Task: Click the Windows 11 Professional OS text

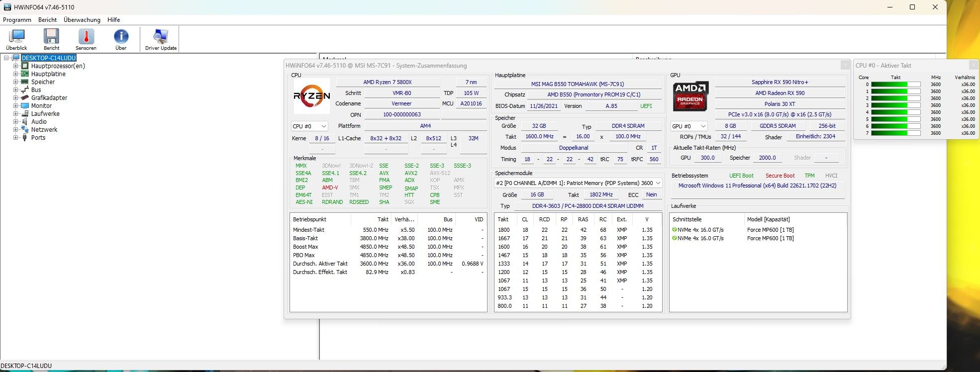Action: tap(758, 186)
